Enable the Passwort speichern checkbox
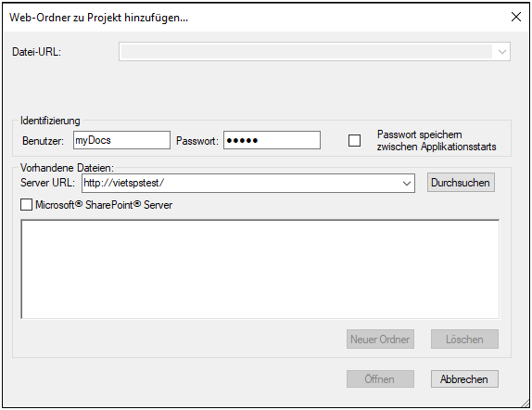Viewport: 532px width, 410px height. (x=355, y=140)
